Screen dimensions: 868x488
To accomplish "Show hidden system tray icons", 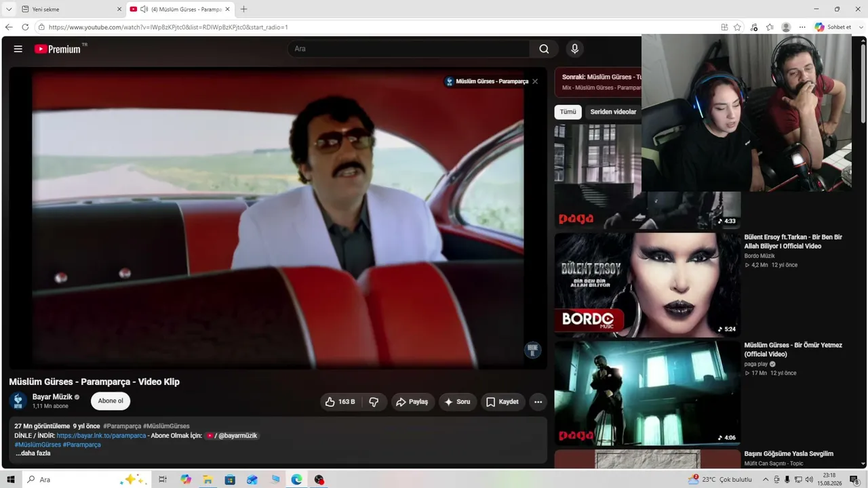I will (766, 480).
